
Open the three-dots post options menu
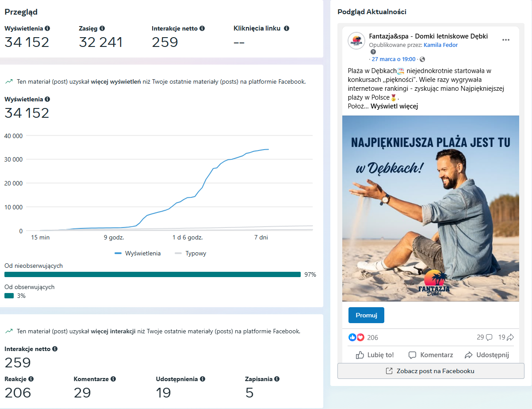[x=506, y=40]
